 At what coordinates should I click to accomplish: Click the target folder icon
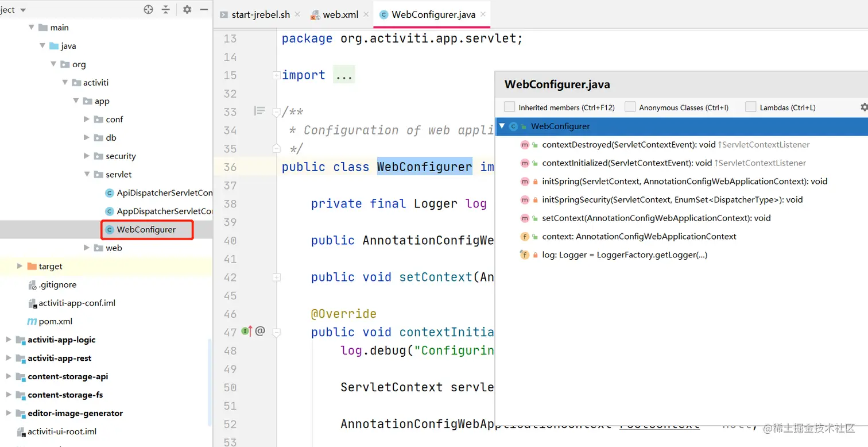(x=32, y=267)
